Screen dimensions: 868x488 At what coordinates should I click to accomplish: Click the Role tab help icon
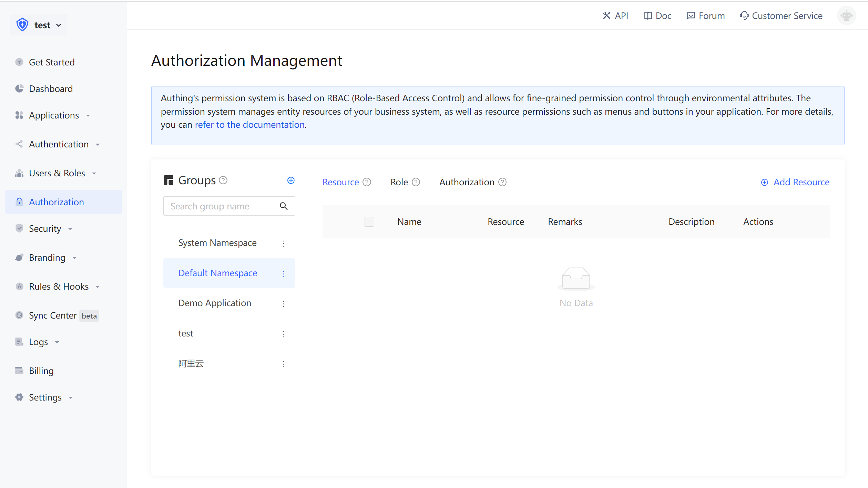click(x=416, y=182)
